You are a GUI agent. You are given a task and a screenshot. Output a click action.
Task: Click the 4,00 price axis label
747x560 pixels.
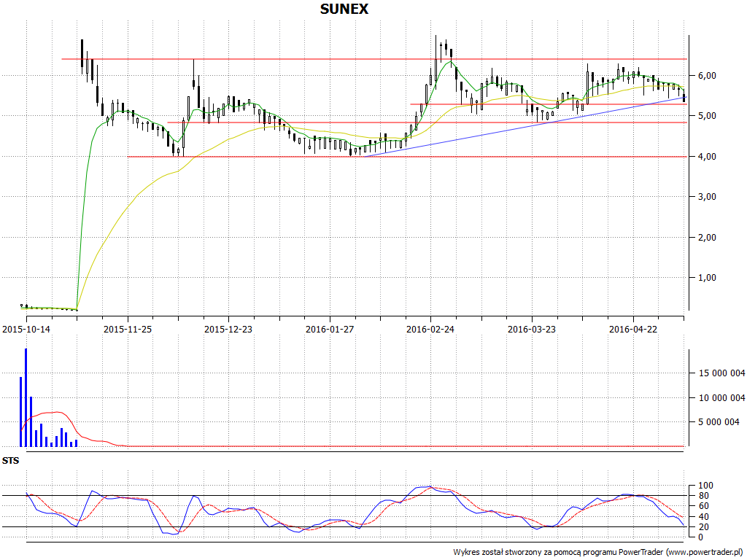click(708, 157)
